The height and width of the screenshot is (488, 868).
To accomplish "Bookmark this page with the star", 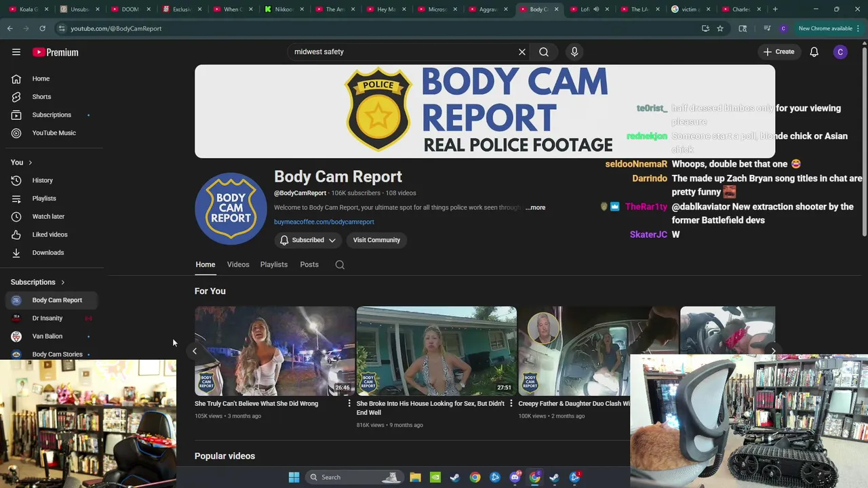I will point(720,28).
